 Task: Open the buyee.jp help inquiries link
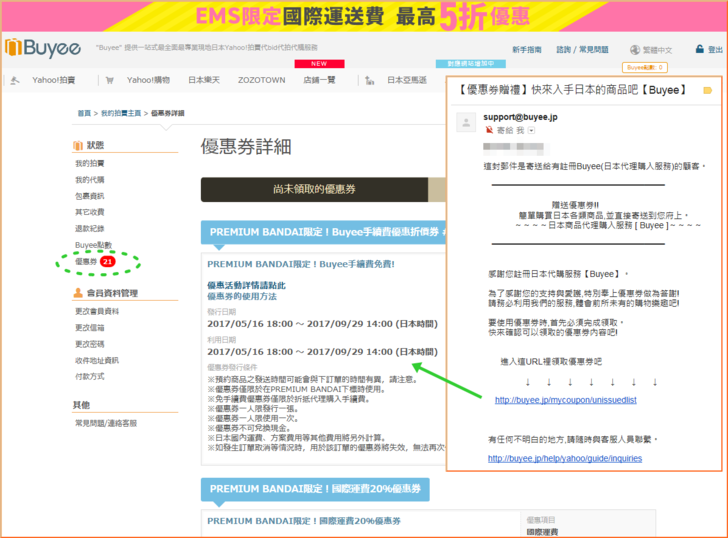pyautogui.click(x=565, y=458)
